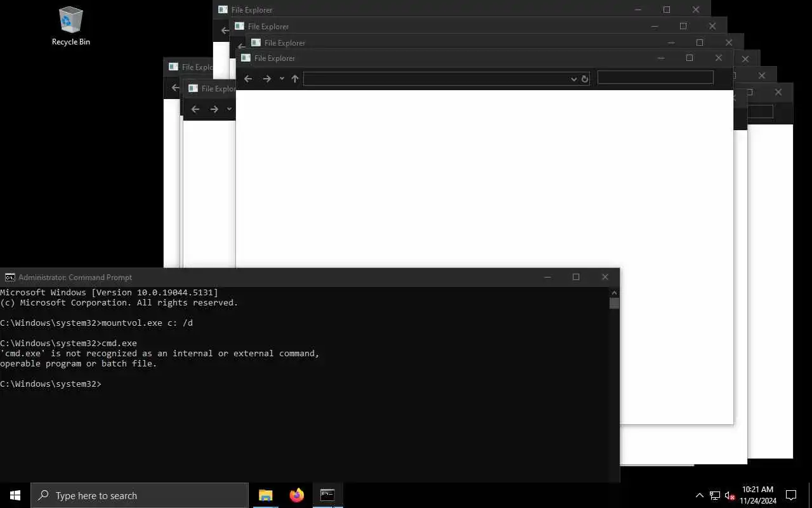812x508 pixels.
Task: Close the frontmost File Explorer window
Action: [719, 58]
